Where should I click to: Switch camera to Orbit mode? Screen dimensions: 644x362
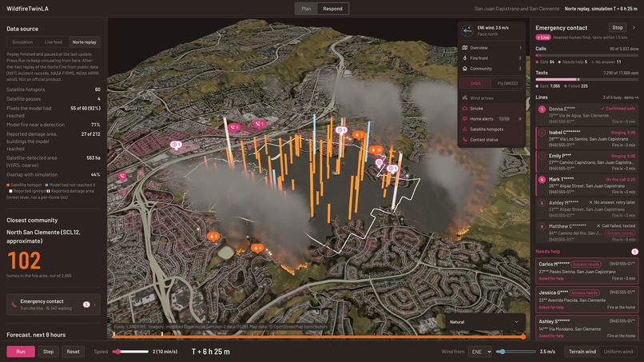475,83
